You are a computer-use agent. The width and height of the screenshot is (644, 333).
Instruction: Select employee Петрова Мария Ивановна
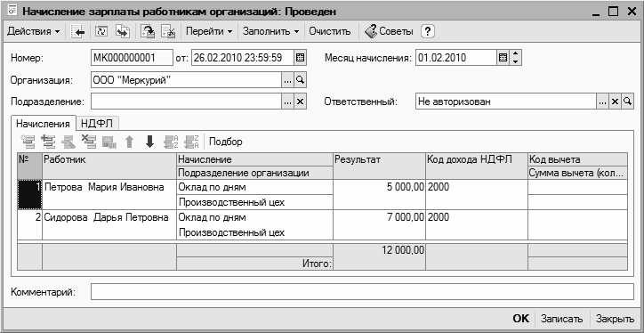109,194
